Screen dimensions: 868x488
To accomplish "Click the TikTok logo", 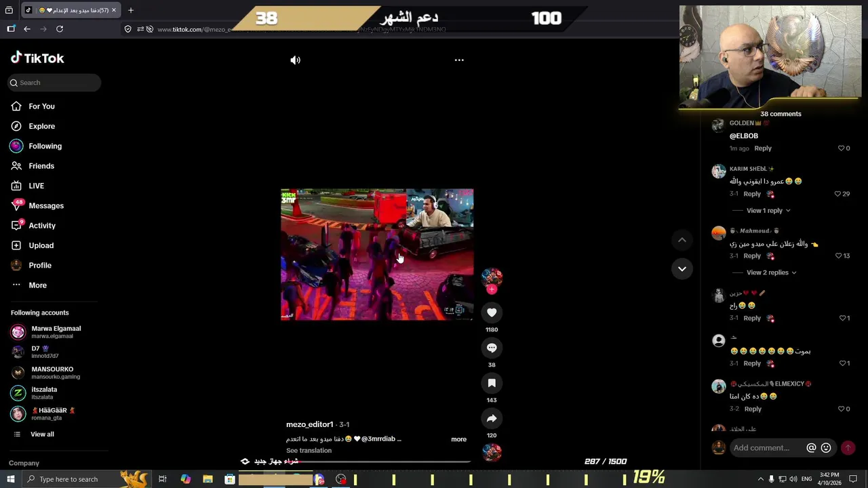I will (x=37, y=58).
